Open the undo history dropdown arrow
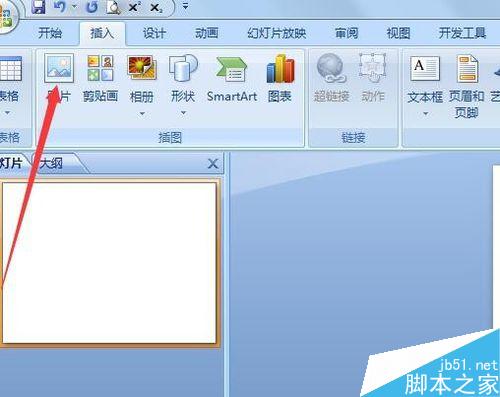Screen dimensions: 500x397 (x=74, y=7)
